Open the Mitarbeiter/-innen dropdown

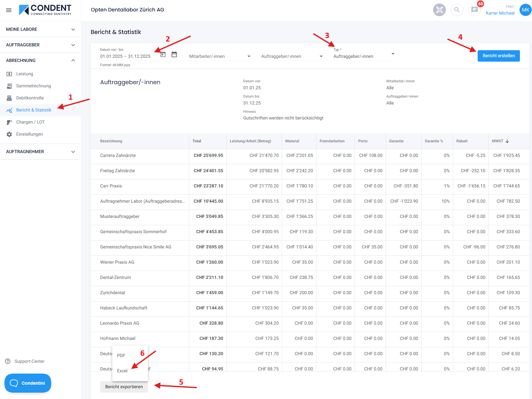click(220, 56)
